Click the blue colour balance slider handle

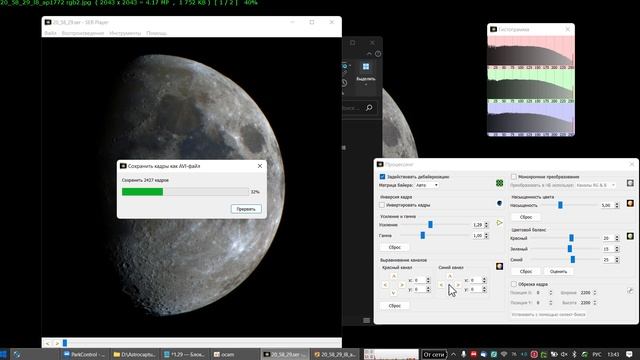click(x=573, y=260)
